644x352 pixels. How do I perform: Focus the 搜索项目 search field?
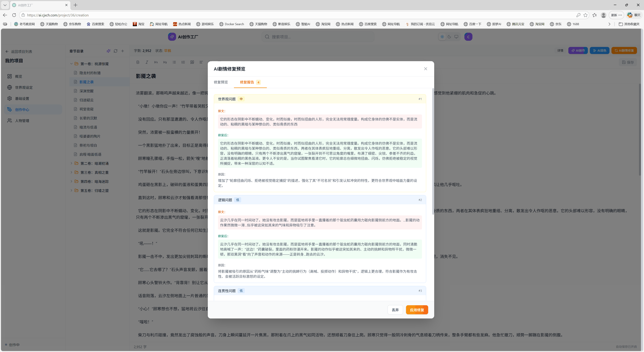318,37
